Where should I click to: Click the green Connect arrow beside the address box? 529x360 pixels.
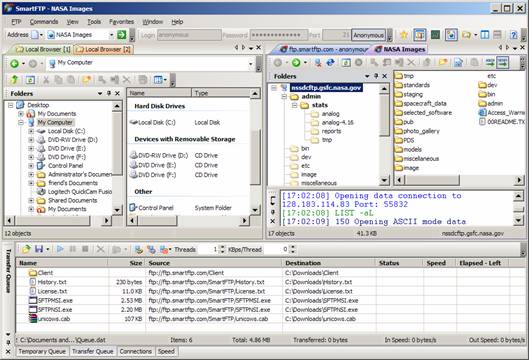(122, 34)
